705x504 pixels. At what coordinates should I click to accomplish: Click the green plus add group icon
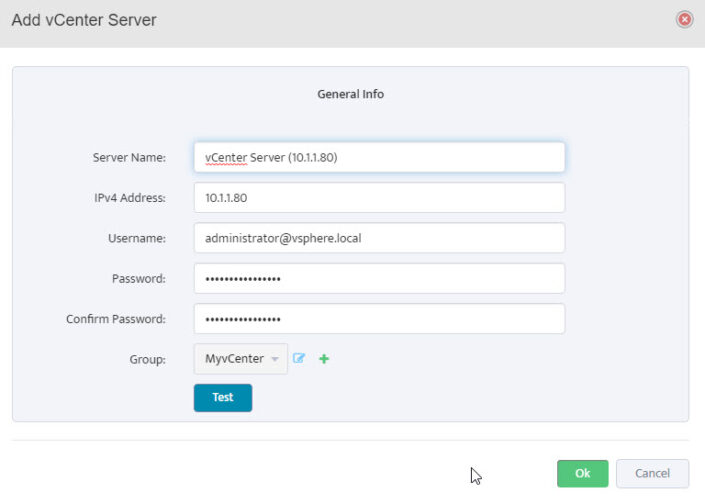(324, 358)
